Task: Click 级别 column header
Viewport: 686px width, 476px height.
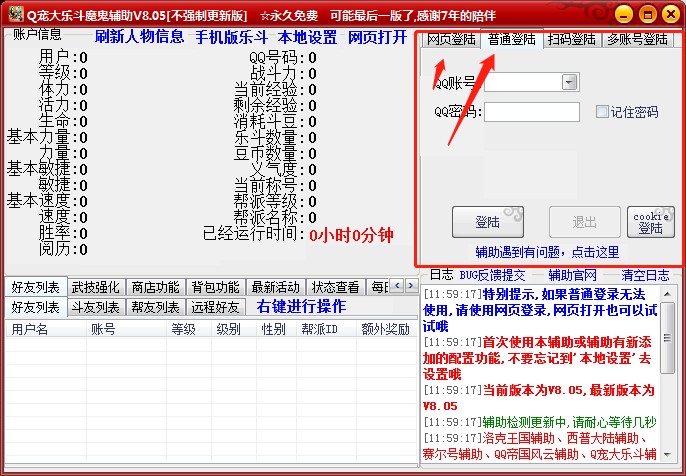Action: pyautogui.click(x=234, y=329)
